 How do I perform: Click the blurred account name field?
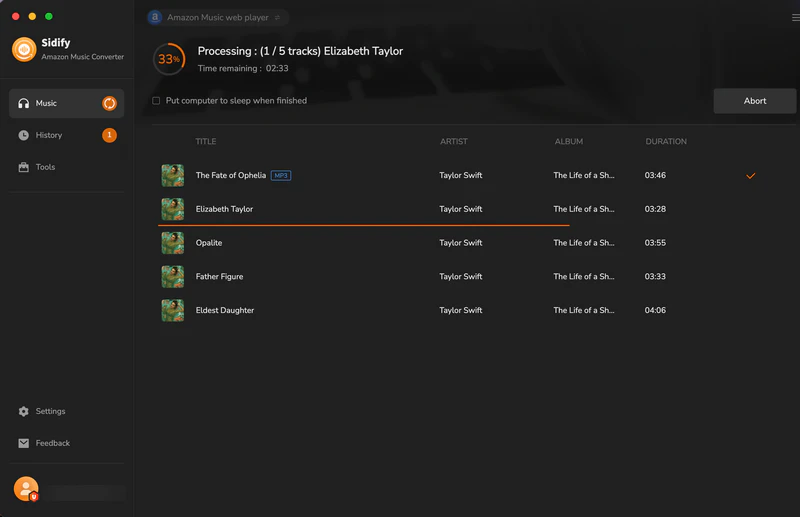click(87, 493)
